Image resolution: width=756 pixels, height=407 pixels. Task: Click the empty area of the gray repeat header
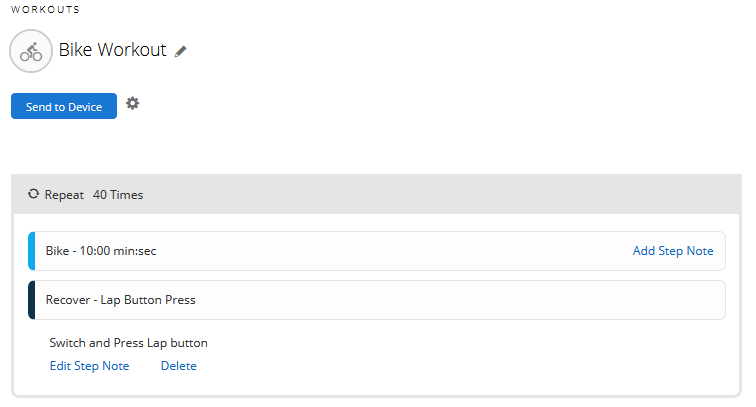(434, 194)
